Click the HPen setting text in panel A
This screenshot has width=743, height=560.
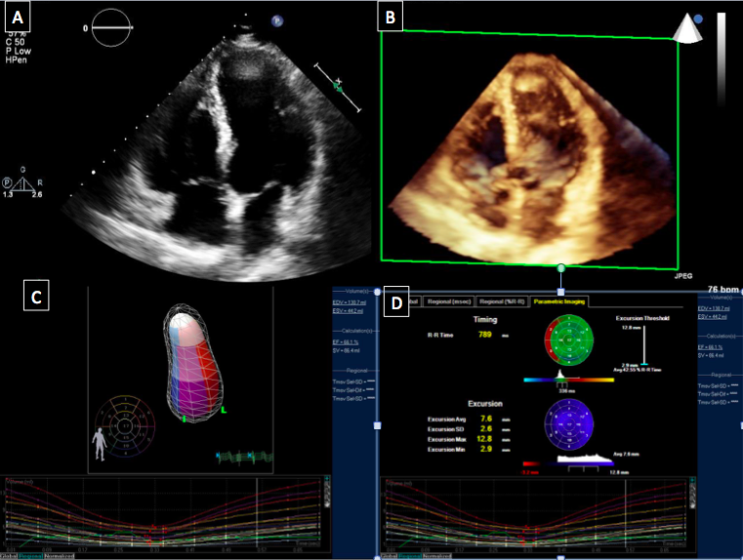(17, 60)
